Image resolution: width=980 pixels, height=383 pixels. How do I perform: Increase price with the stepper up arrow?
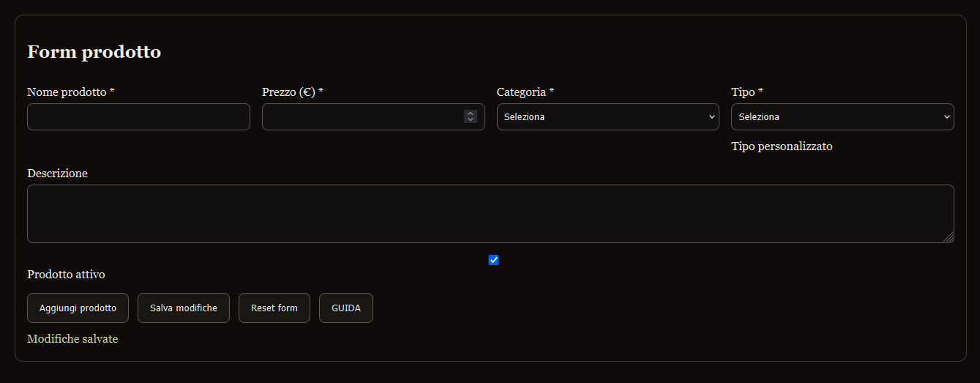471,114
